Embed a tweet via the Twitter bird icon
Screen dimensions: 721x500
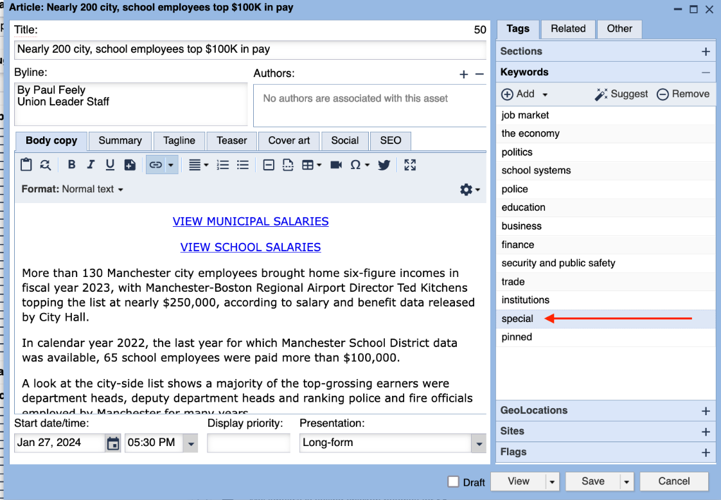point(384,165)
